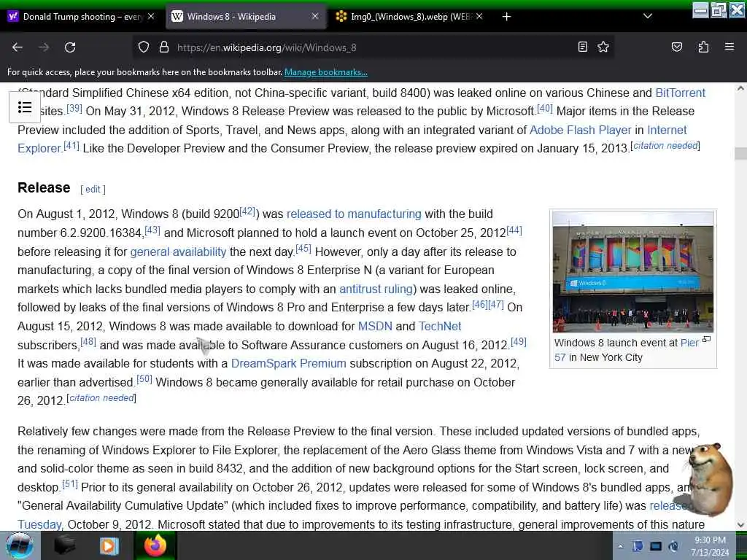This screenshot has width=747, height=560.
Task: Bookmark this page with the star
Action: (603, 47)
